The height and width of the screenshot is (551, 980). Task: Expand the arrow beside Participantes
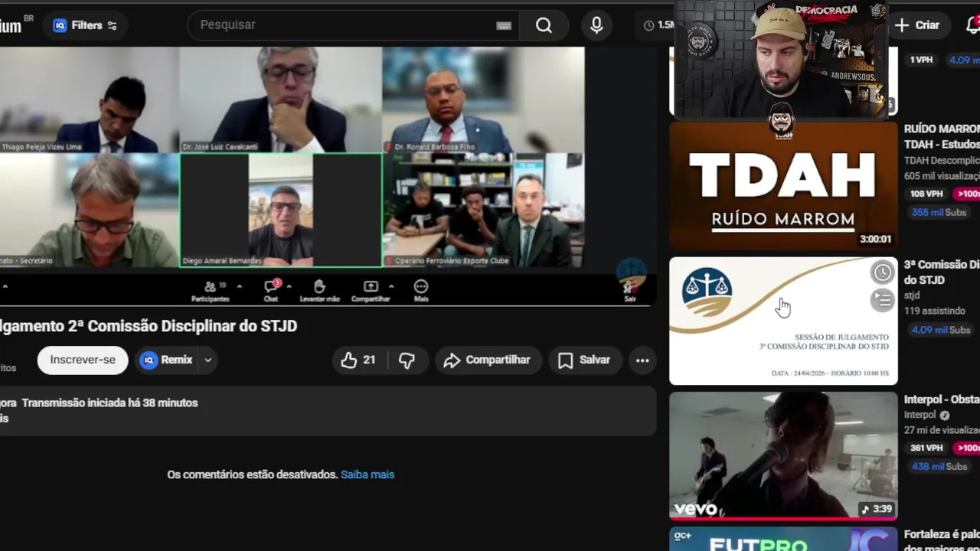(x=239, y=286)
